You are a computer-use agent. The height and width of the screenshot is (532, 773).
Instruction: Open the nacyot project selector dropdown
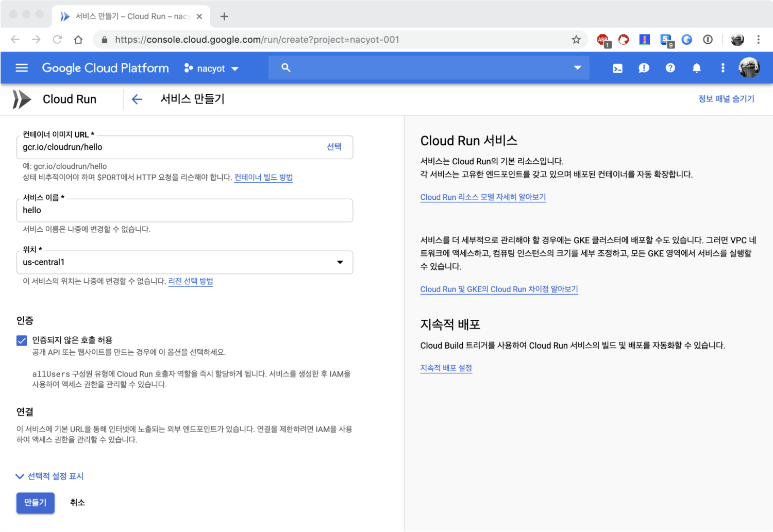212,68
